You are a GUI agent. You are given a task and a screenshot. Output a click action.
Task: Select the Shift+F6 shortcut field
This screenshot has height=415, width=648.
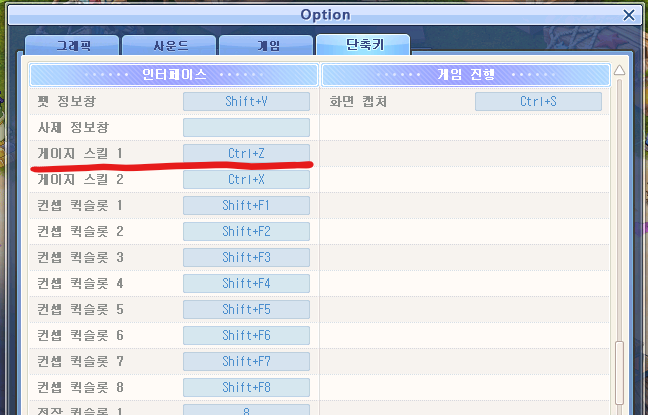tap(246, 335)
